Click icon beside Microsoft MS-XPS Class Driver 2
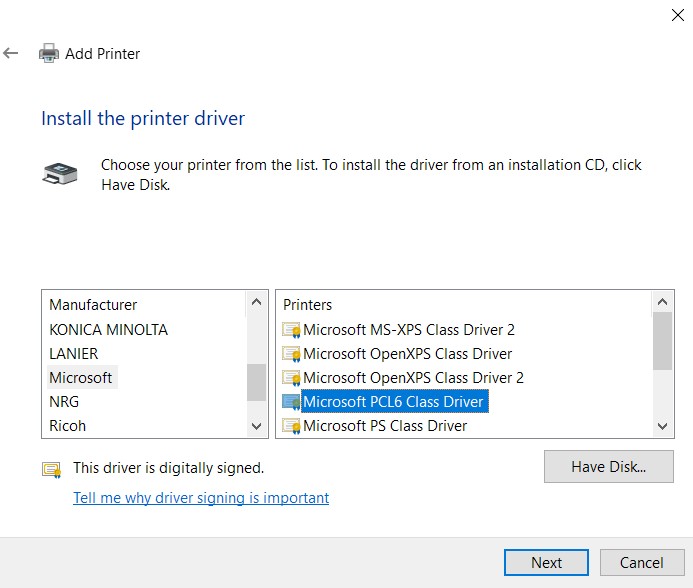 coord(291,330)
